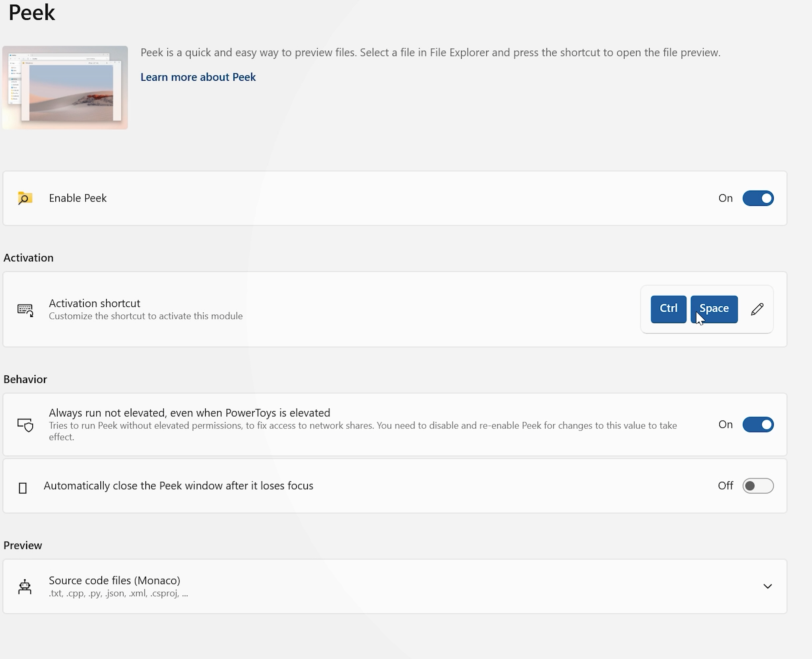Open the Learn more about Peek link

(198, 77)
